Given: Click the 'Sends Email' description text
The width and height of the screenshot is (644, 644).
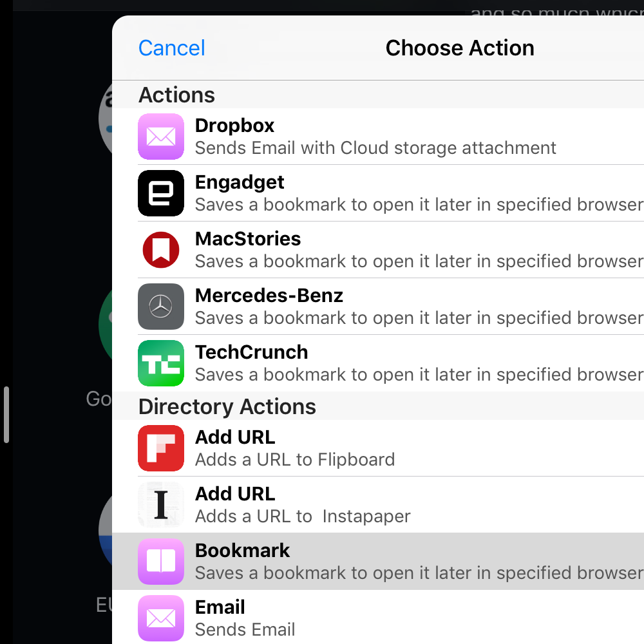Looking at the screenshot, I should pos(245,630).
